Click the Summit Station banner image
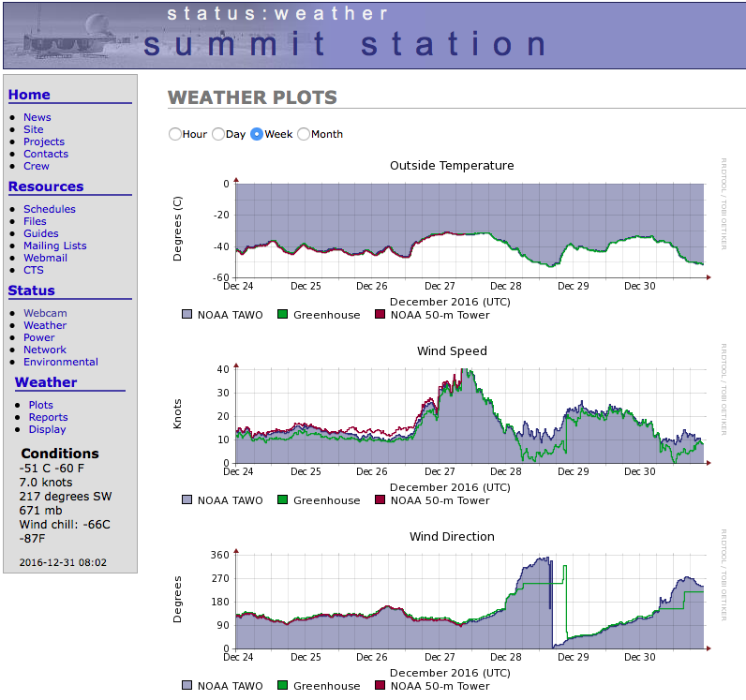 pyautogui.click(x=374, y=36)
